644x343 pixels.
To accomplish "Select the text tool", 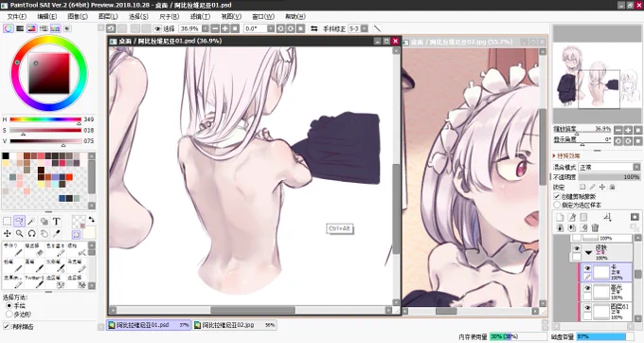I will point(56,222).
